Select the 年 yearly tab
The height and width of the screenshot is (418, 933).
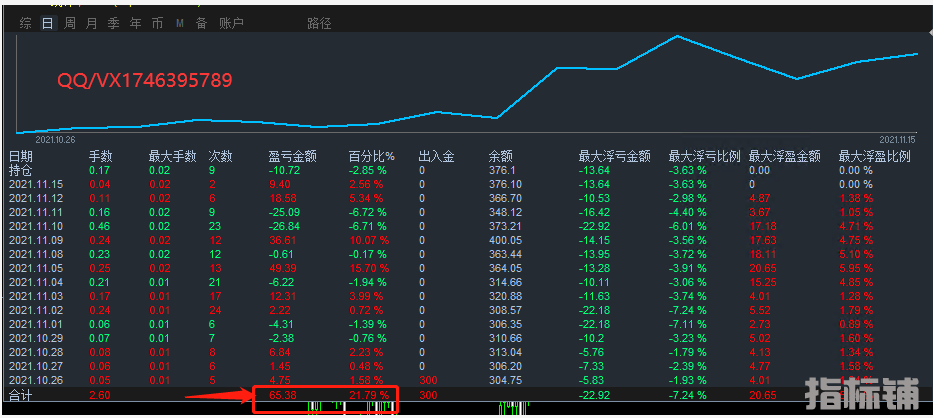tap(136, 23)
